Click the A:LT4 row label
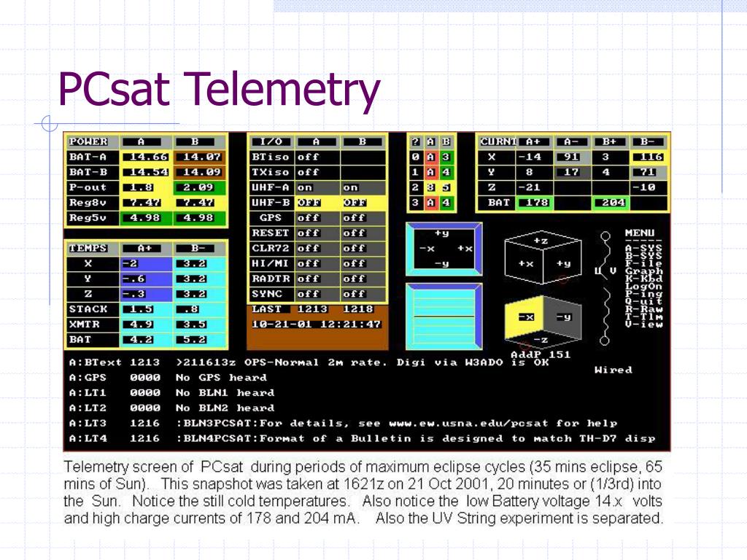This screenshot has width=747, height=560. (x=88, y=438)
